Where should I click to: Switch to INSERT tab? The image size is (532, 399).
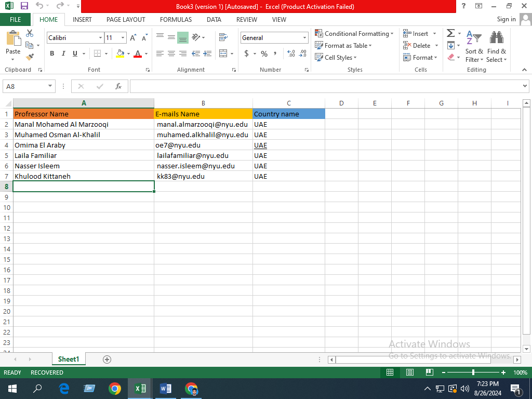point(82,20)
